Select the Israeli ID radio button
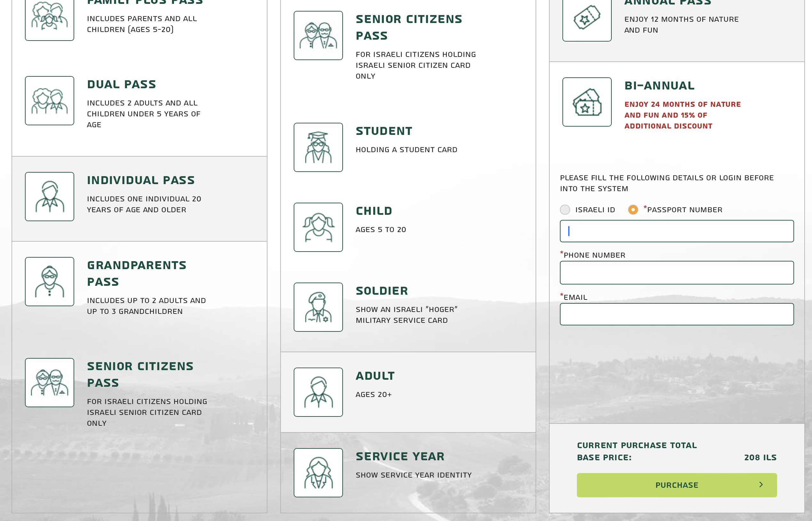The image size is (812, 521). tap(565, 210)
